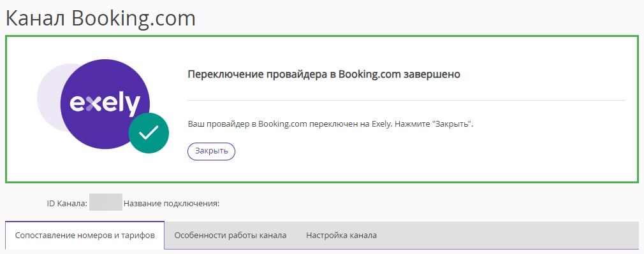644x254 pixels.
Task: Click the white exely wordmark text
Action: [105, 104]
